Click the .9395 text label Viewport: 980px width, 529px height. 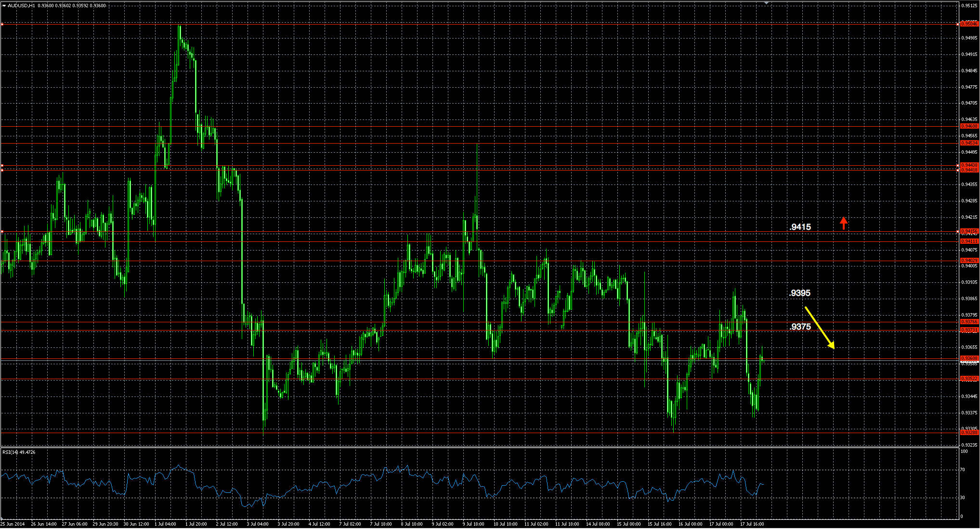click(x=800, y=293)
